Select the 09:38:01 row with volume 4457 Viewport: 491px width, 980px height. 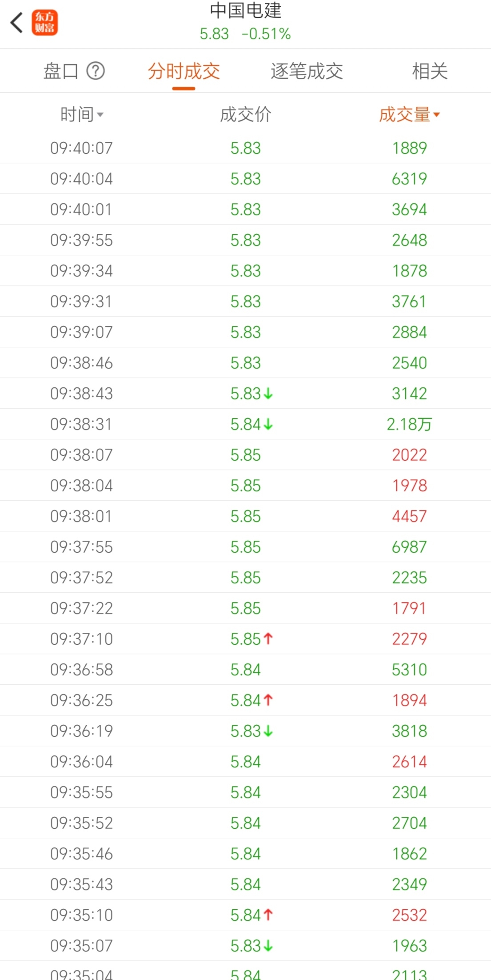[245, 516]
